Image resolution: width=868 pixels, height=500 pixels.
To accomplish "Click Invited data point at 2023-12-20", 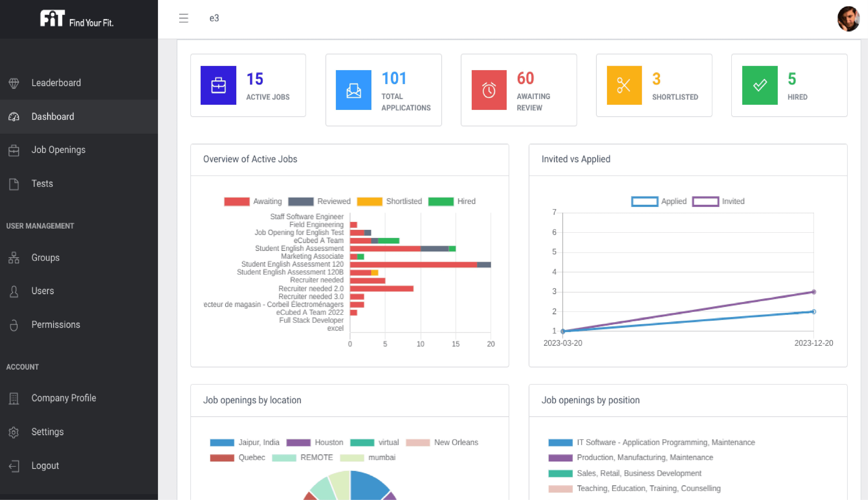I will [814, 292].
